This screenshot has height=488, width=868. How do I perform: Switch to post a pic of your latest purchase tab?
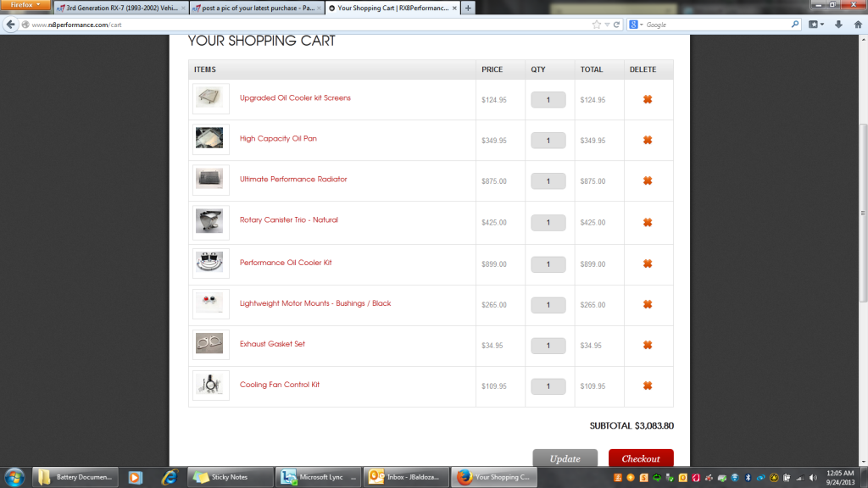(257, 8)
